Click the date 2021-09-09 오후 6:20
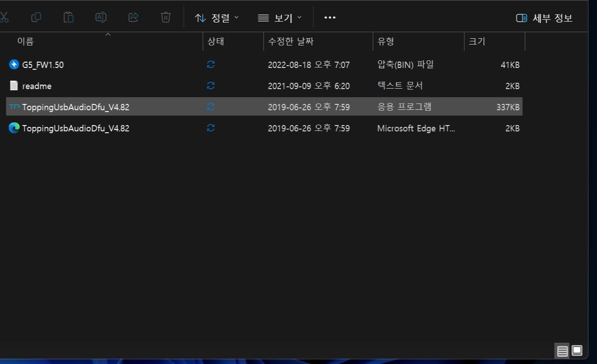The width and height of the screenshot is (597, 364). (x=309, y=86)
